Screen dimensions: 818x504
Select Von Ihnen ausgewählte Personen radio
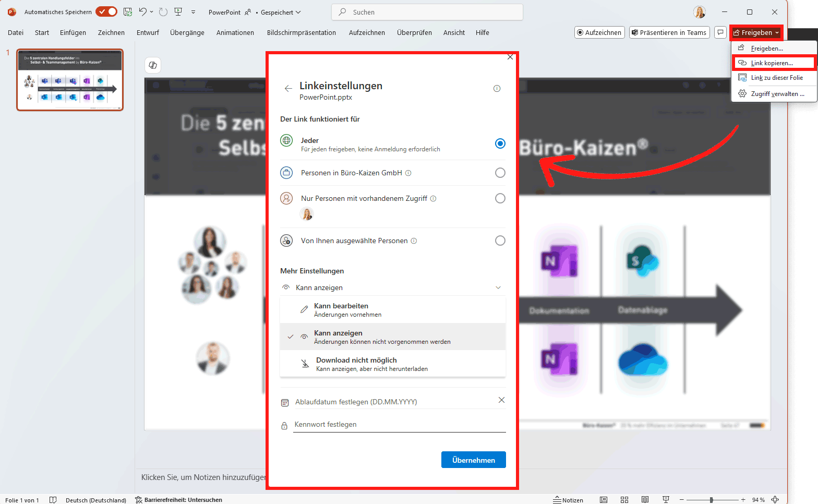(x=500, y=241)
